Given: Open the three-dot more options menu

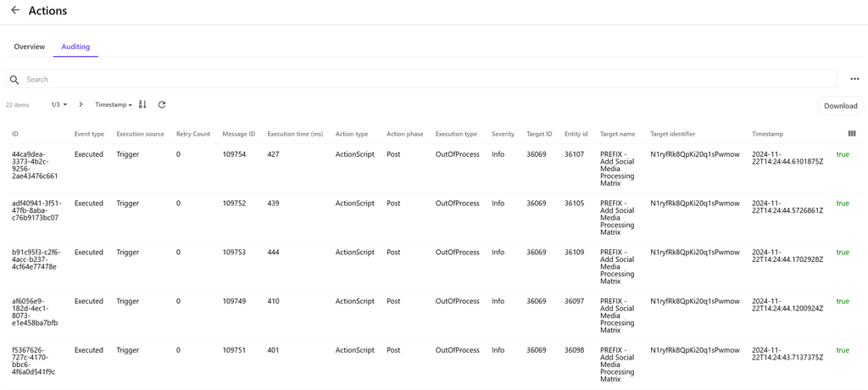Looking at the screenshot, I should [x=854, y=80].
